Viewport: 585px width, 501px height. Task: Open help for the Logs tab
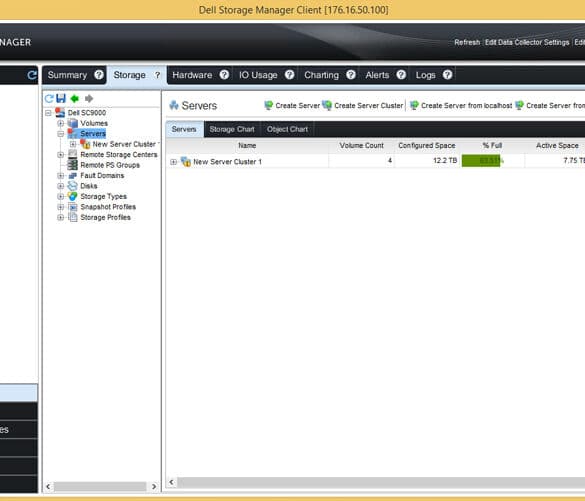click(447, 75)
